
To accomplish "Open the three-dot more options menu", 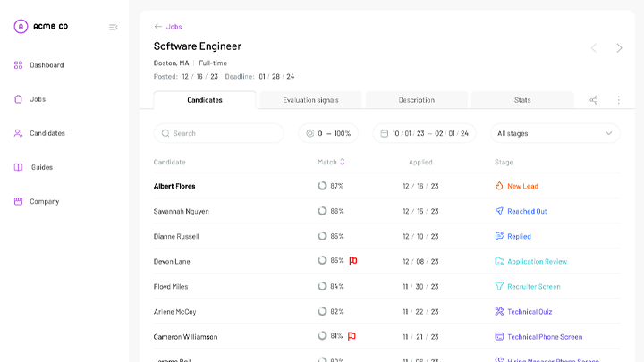I will [x=618, y=100].
